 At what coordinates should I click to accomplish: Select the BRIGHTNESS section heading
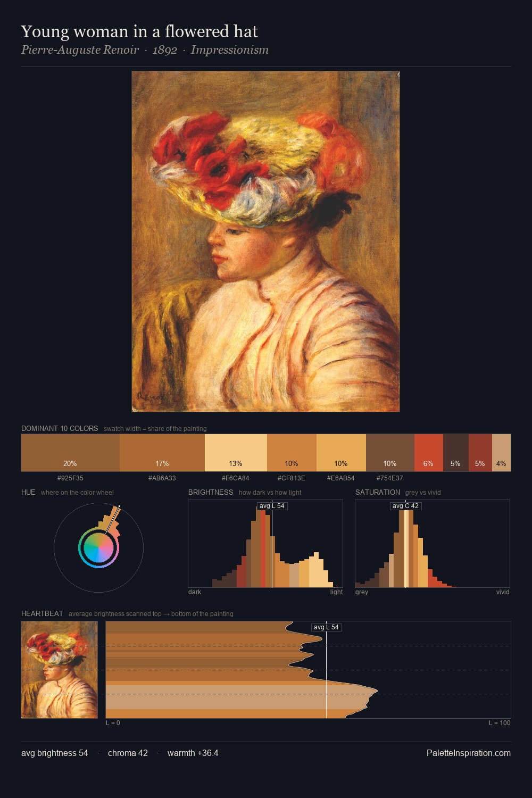(x=211, y=493)
